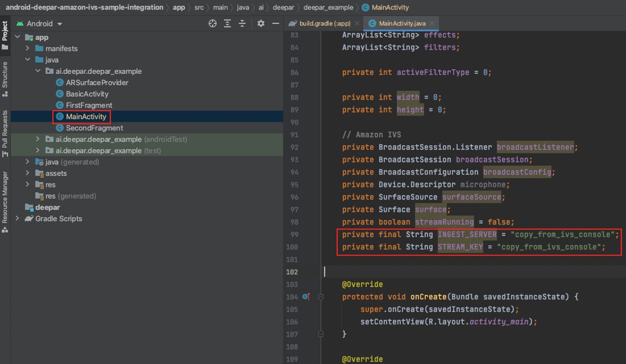Select ARSurfaceProvider class in project tree

pos(97,83)
